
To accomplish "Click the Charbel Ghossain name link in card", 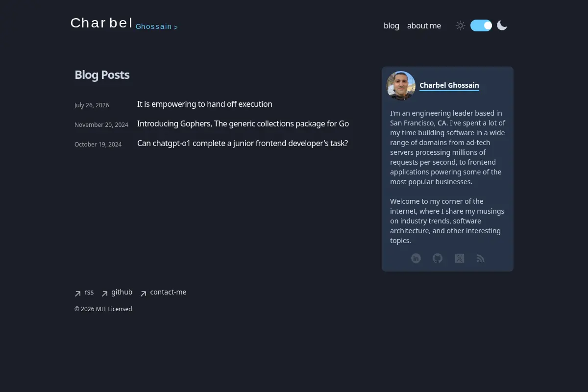I will pos(449,85).
